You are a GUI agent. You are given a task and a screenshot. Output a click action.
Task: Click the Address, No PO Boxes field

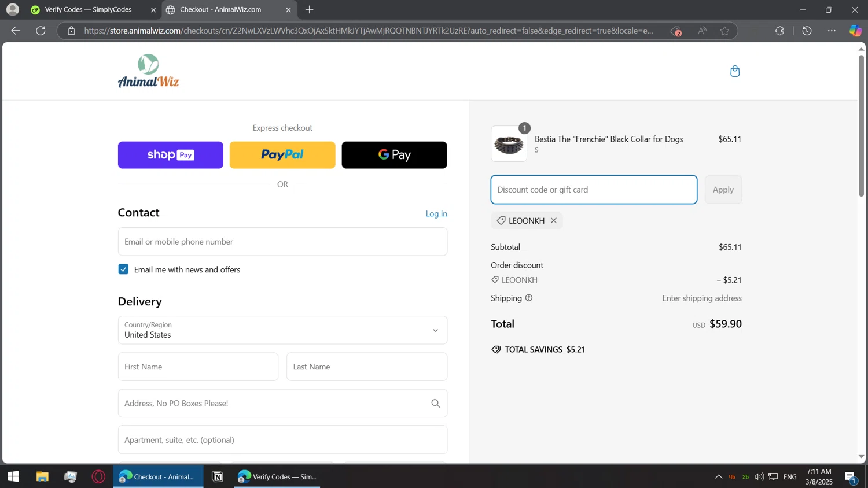click(282, 403)
